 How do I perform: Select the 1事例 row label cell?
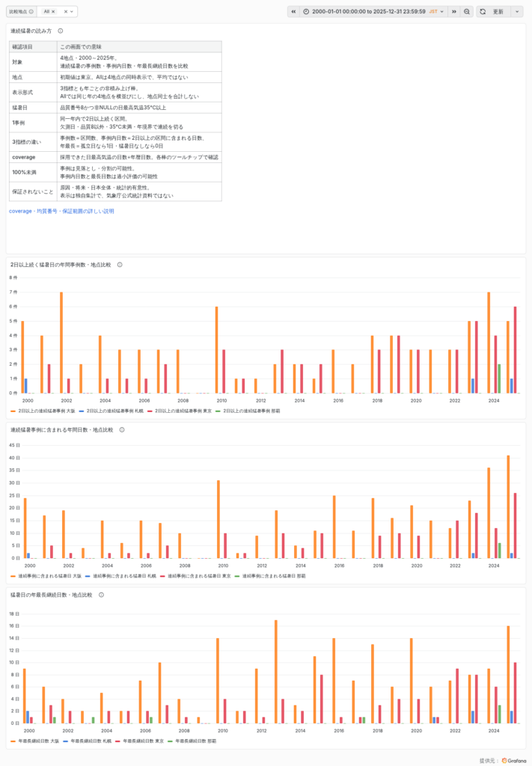point(33,123)
